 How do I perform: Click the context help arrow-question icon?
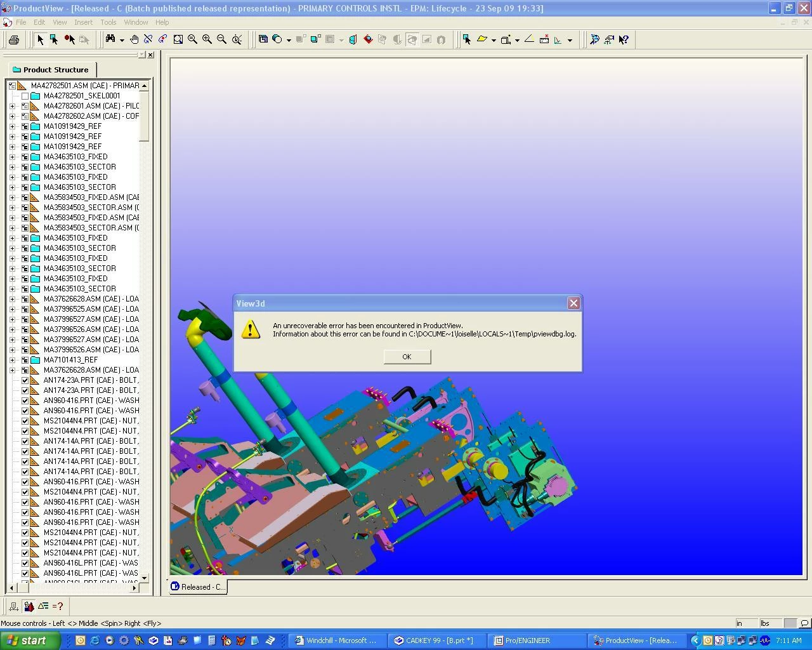[x=624, y=39]
